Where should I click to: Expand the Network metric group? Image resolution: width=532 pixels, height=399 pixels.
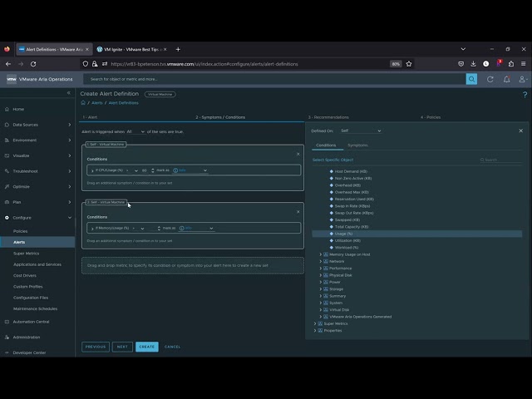click(x=321, y=262)
